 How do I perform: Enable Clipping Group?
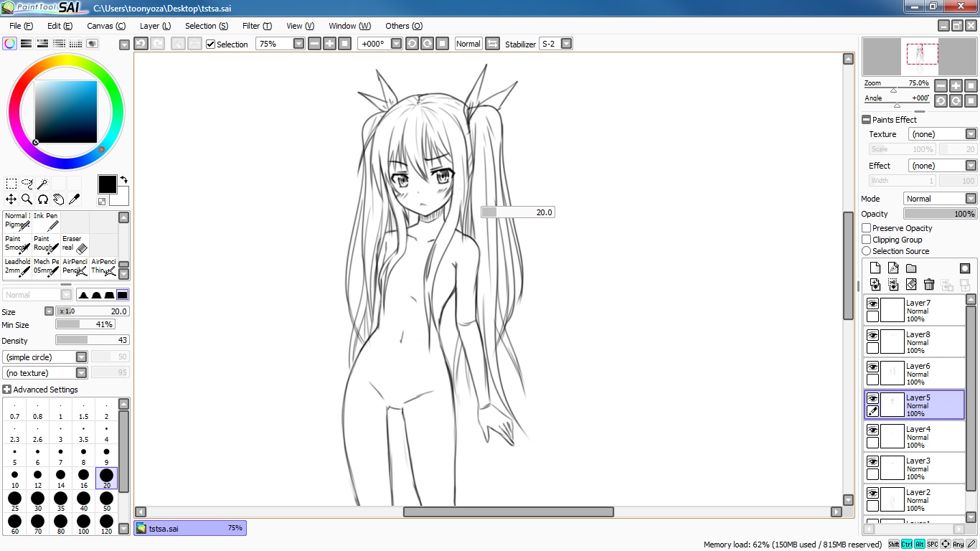tap(867, 240)
